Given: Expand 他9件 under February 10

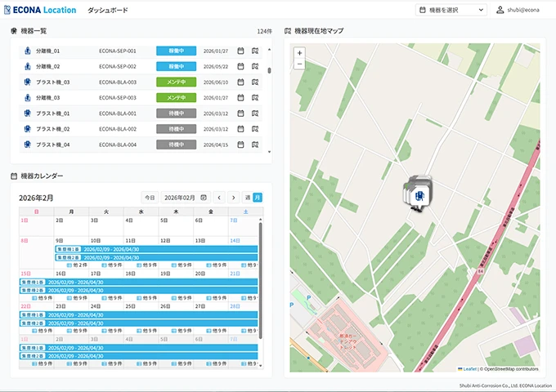Looking at the screenshot, I should pos(112,265).
